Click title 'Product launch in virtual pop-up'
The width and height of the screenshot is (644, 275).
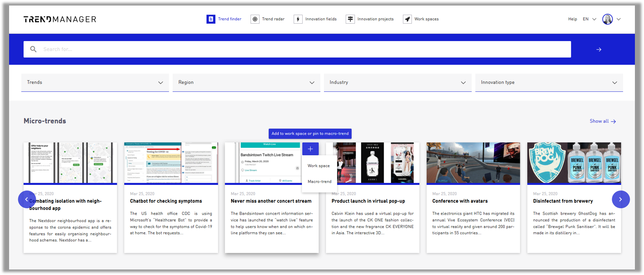tap(368, 201)
